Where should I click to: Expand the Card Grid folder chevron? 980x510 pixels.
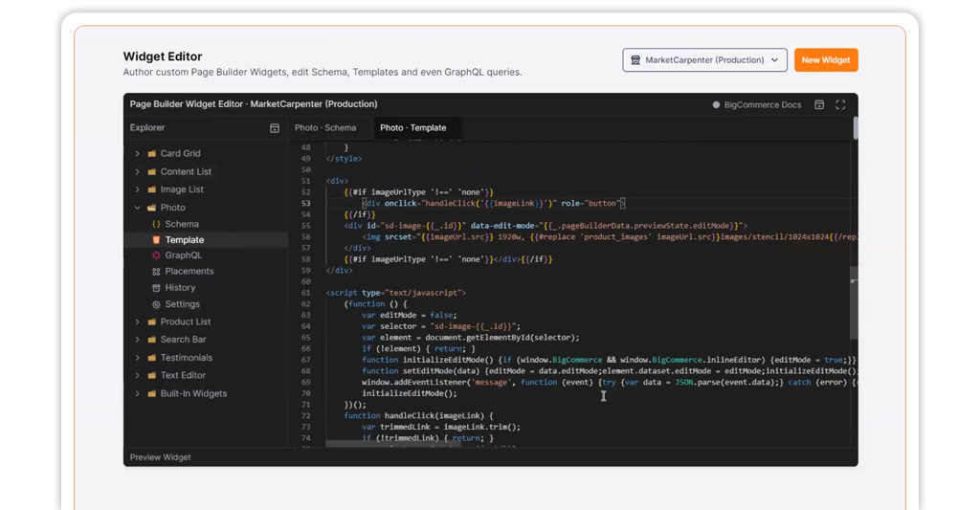click(x=138, y=153)
